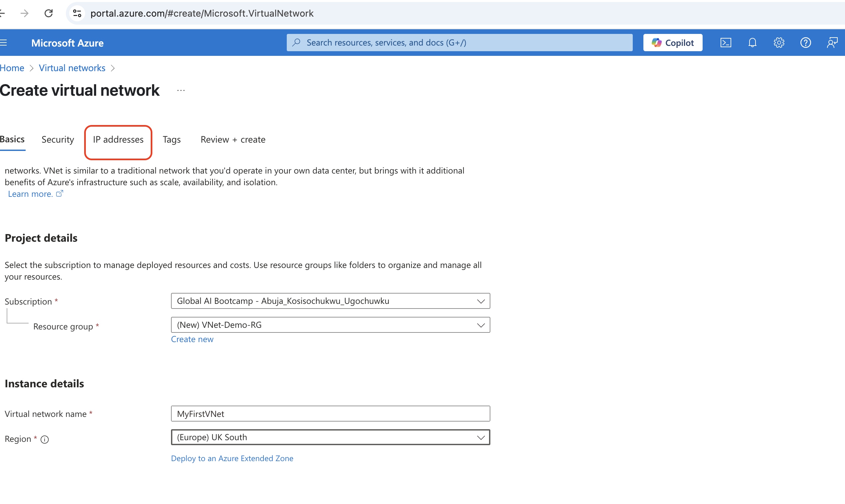
Task: Click the Virtual network name field
Action: 330,413
